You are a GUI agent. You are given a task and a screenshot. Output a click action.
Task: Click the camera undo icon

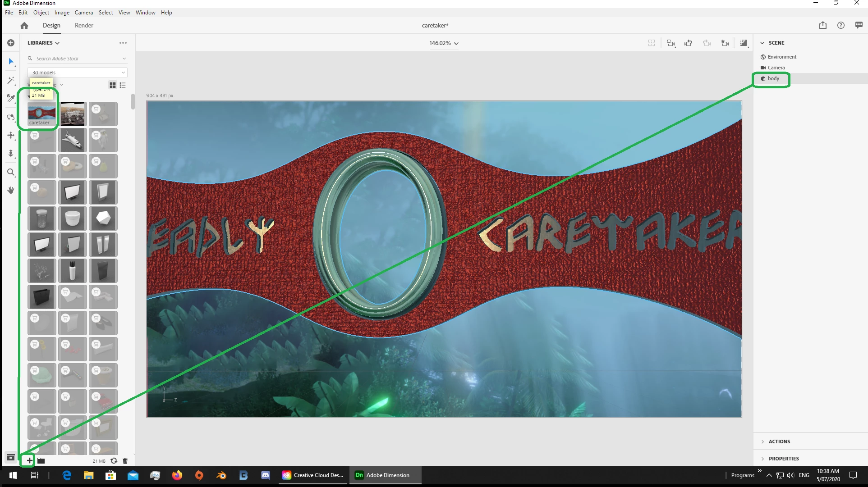pyautogui.click(x=688, y=43)
